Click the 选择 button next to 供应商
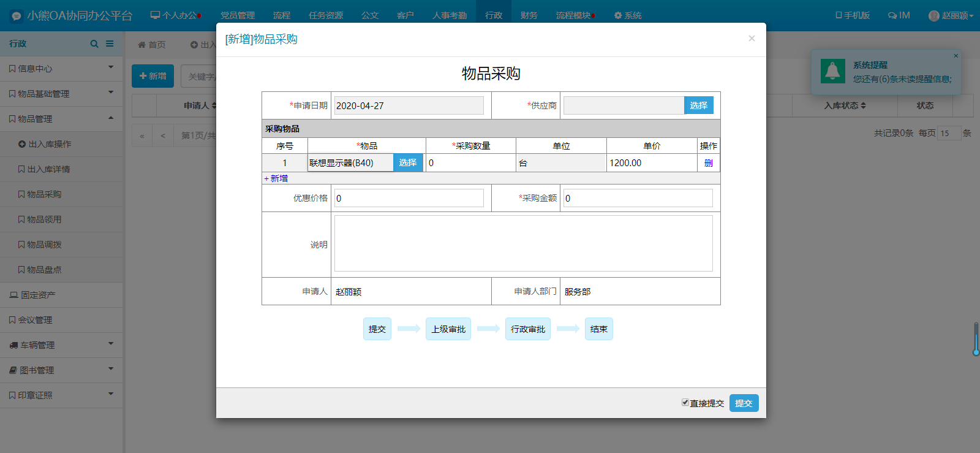 699,105
